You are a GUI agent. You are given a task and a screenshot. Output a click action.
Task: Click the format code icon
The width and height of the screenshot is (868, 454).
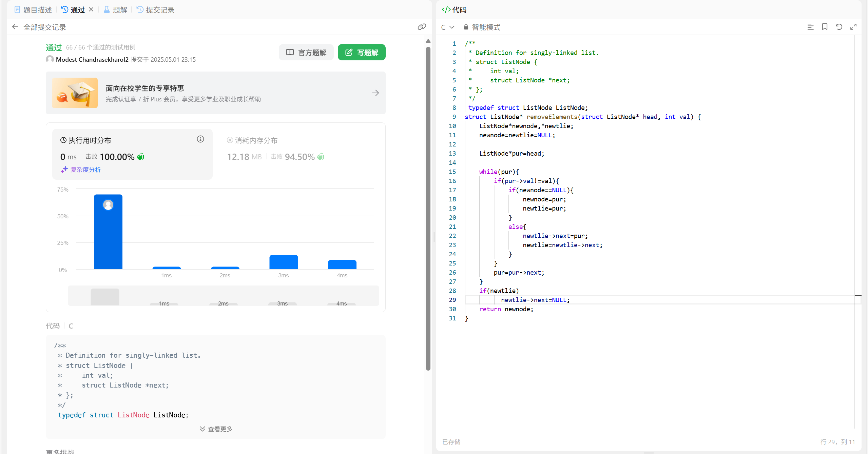pyautogui.click(x=810, y=27)
